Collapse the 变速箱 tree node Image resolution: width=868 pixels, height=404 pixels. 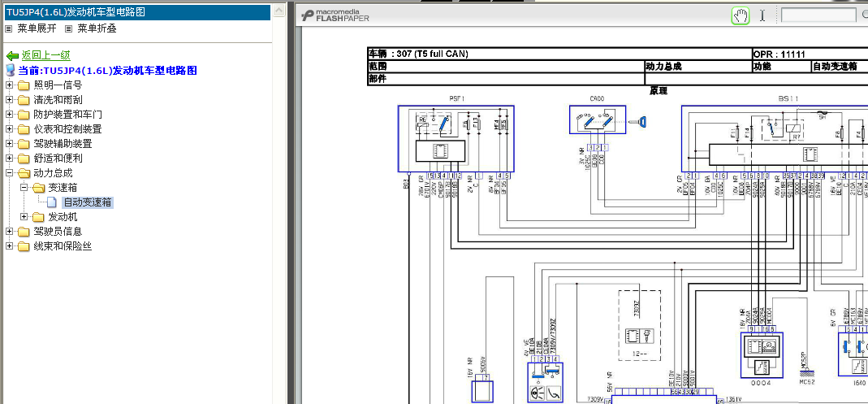click(x=24, y=187)
